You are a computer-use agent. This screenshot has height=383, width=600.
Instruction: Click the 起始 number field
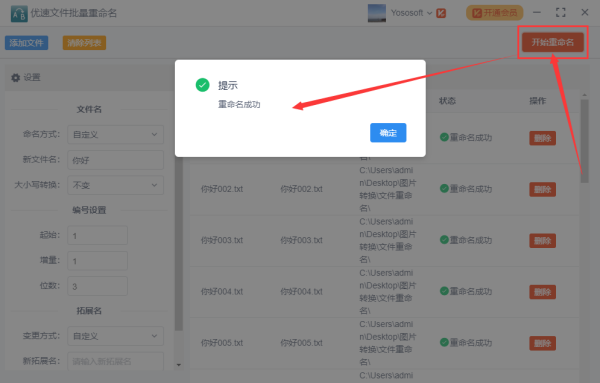(x=97, y=235)
